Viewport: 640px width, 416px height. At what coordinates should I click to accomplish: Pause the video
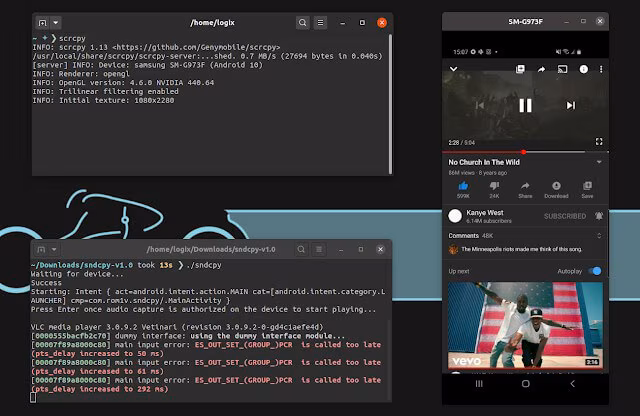click(525, 106)
